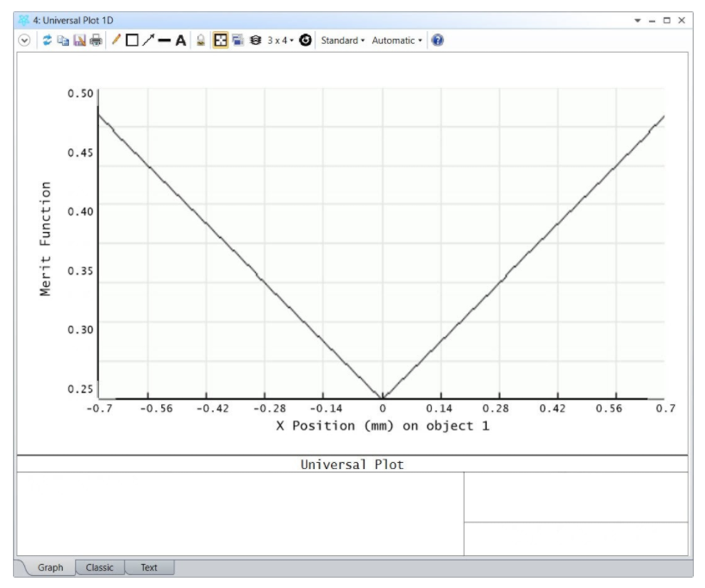Click the Update refresh icon
This screenshot has width=705, height=588.
[47, 41]
